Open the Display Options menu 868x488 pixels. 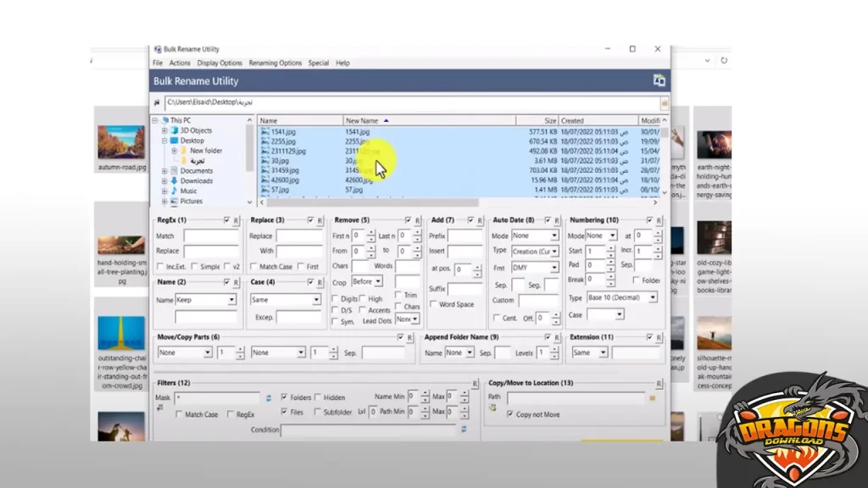tap(220, 63)
